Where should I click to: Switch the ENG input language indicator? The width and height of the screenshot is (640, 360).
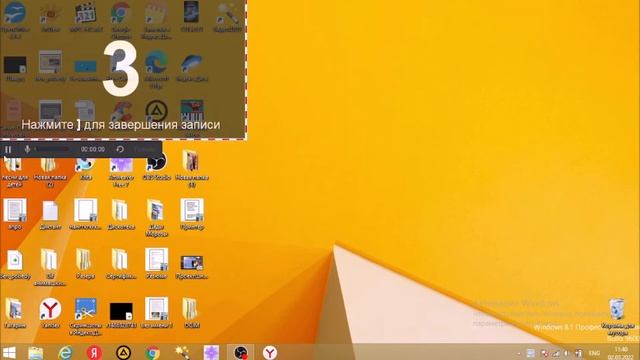594,353
